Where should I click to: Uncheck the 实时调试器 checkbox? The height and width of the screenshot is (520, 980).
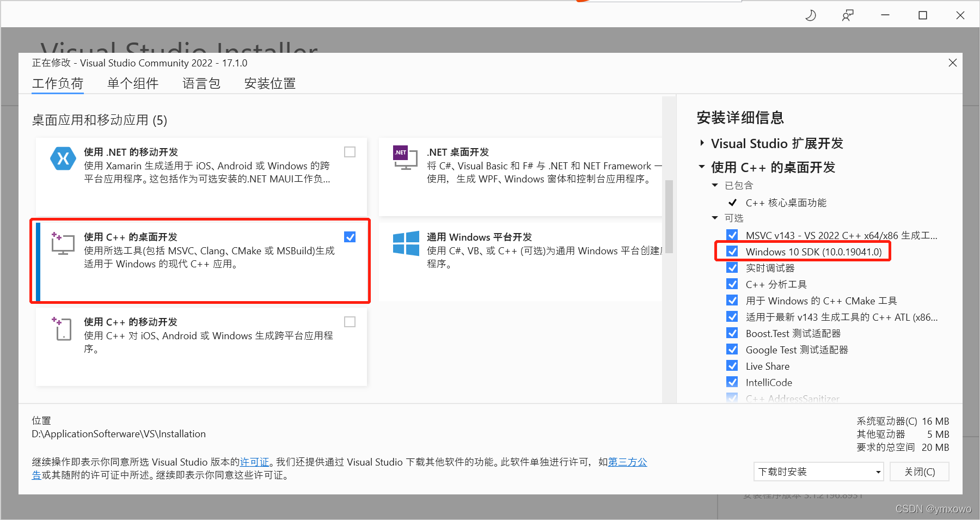(732, 268)
